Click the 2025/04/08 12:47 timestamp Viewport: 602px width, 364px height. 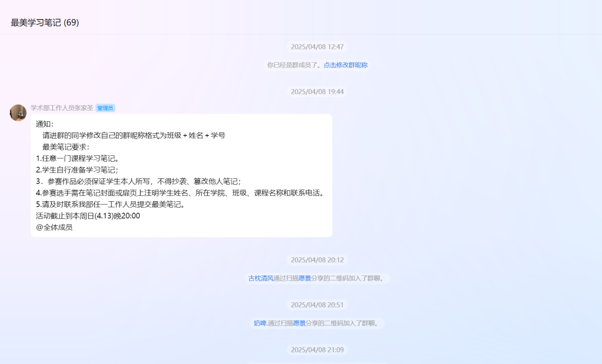pos(317,47)
